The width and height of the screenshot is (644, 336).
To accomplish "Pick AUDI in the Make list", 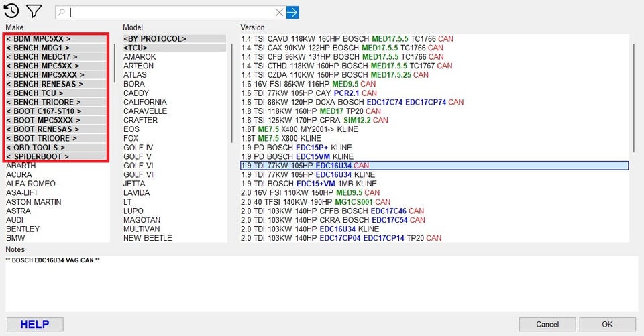I will tap(15, 220).
